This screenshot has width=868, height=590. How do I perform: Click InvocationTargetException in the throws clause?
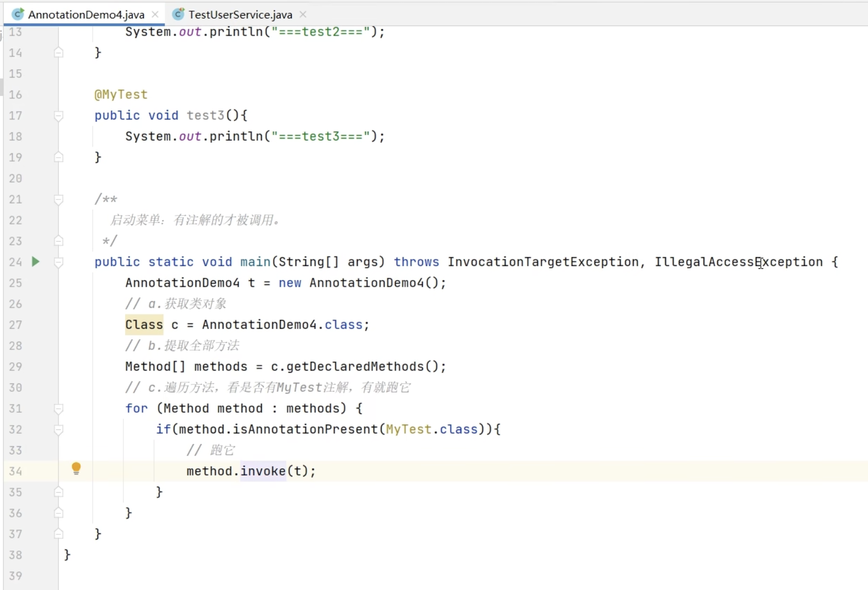tap(543, 262)
